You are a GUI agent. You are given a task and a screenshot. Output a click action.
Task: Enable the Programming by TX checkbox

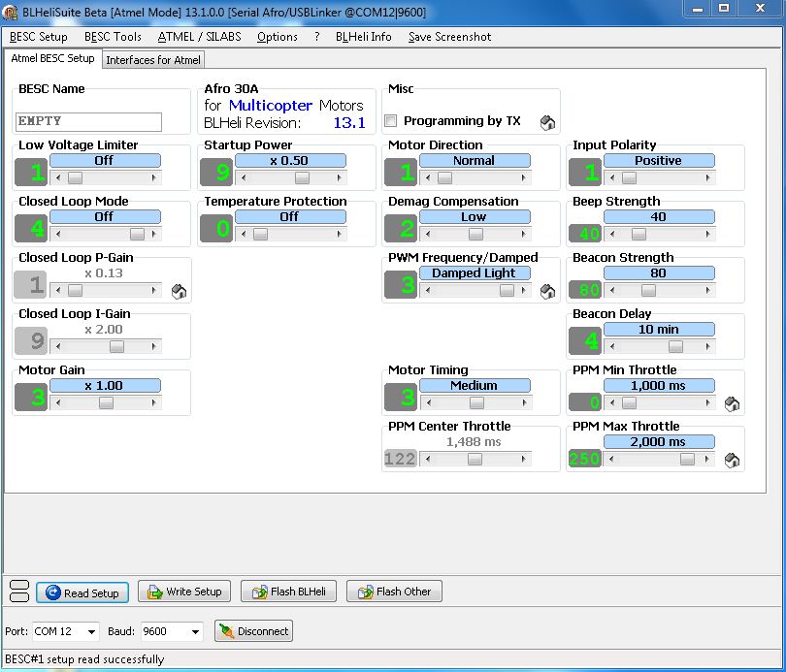[x=390, y=120]
